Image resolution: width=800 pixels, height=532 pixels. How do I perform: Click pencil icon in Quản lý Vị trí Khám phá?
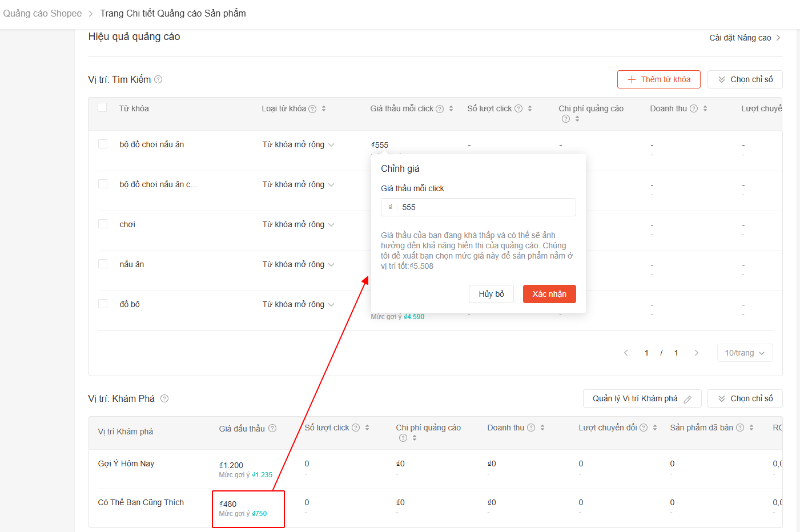(x=688, y=399)
